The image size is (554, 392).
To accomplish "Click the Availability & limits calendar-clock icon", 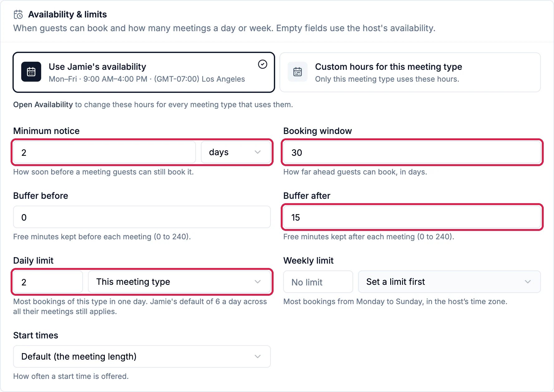I will [18, 14].
